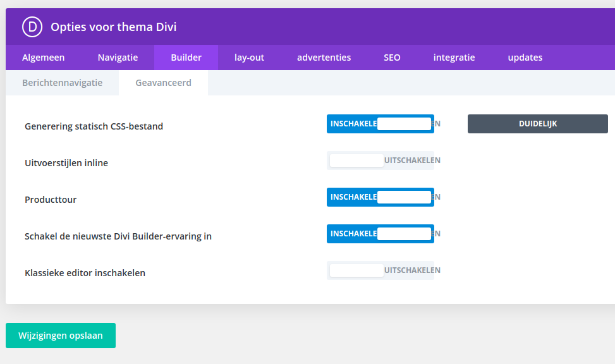Viewport: 615px width, 364px height.
Task: Enable the Klassieke editor inschakelen toggle
Action: point(381,270)
